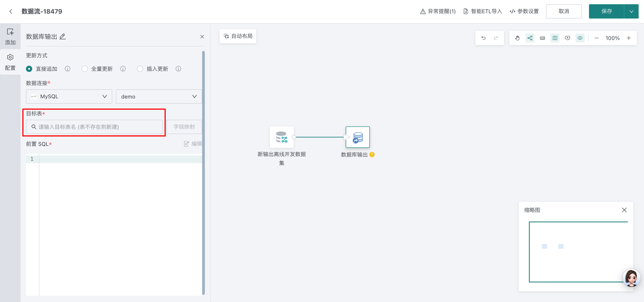Click the undo arrow icon
The height and width of the screenshot is (302, 644).
483,38
